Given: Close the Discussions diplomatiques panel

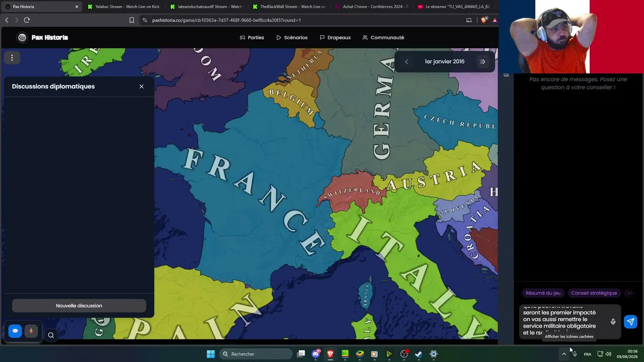Looking at the screenshot, I should pos(141,86).
